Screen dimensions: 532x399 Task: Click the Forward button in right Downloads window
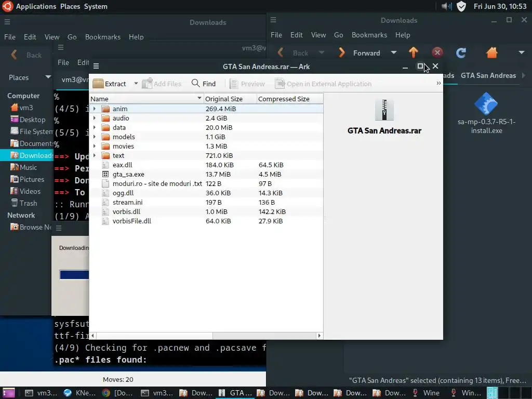coord(359,53)
